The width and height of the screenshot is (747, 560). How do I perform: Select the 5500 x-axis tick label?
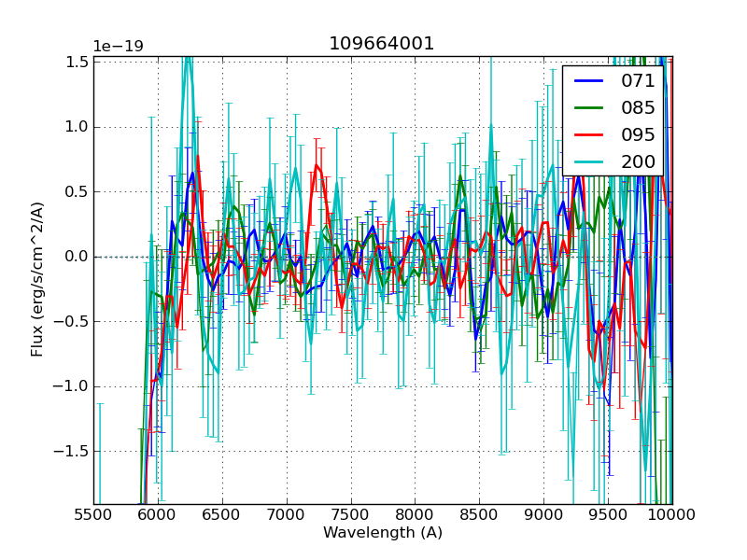[x=93, y=514]
